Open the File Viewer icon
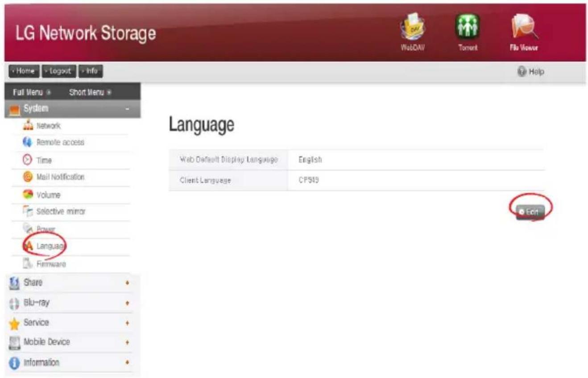Screen dimensions: 588x378 pyautogui.click(x=524, y=27)
